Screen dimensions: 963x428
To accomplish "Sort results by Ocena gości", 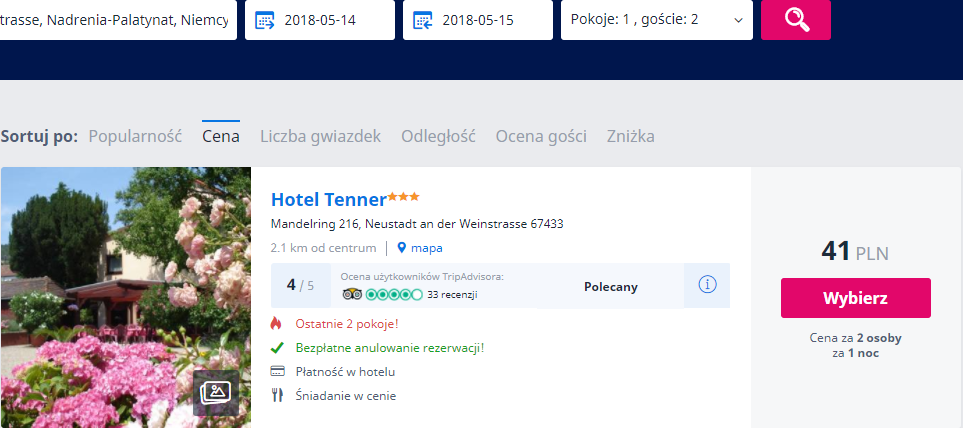I will [x=541, y=136].
